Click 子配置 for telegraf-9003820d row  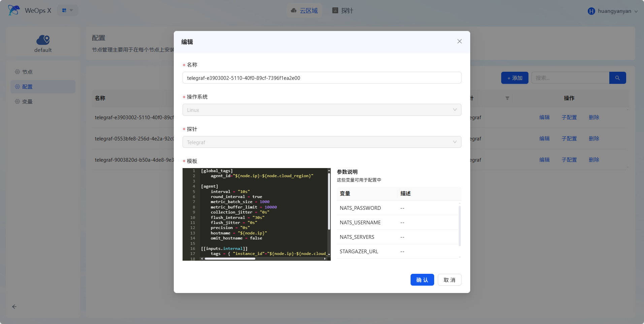pos(569,160)
